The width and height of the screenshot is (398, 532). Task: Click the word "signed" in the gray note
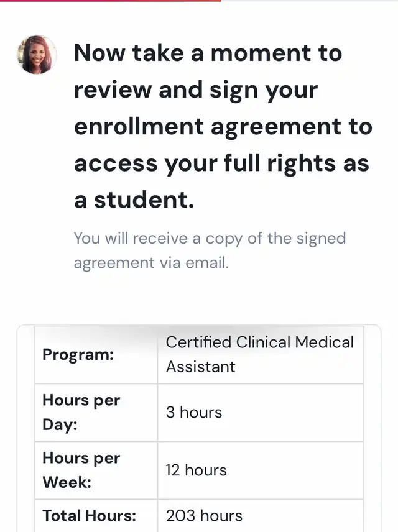[x=322, y=238]
